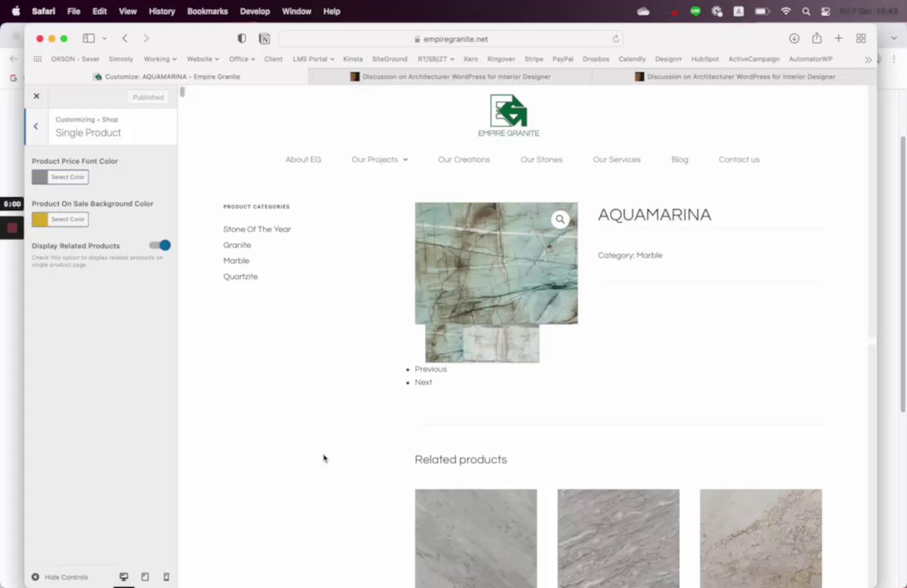907x588 pixels.
Task: Open Sidebar options dropdown arrow
Action: [x=105, y=38]
